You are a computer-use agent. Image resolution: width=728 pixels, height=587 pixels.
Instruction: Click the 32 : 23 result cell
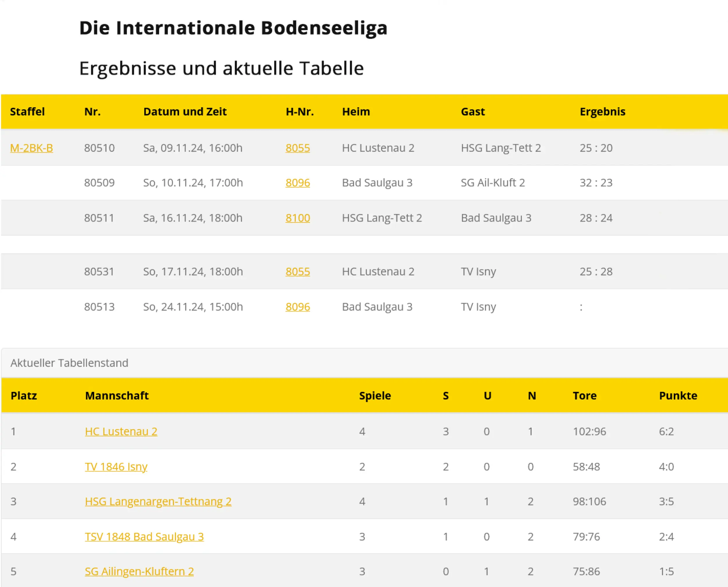point(596,182)
